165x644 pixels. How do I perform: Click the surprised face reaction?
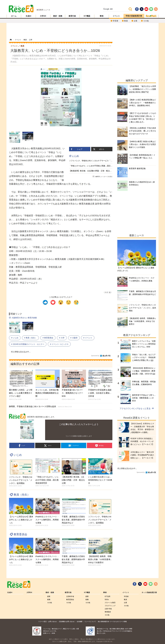tap(61, 302)
